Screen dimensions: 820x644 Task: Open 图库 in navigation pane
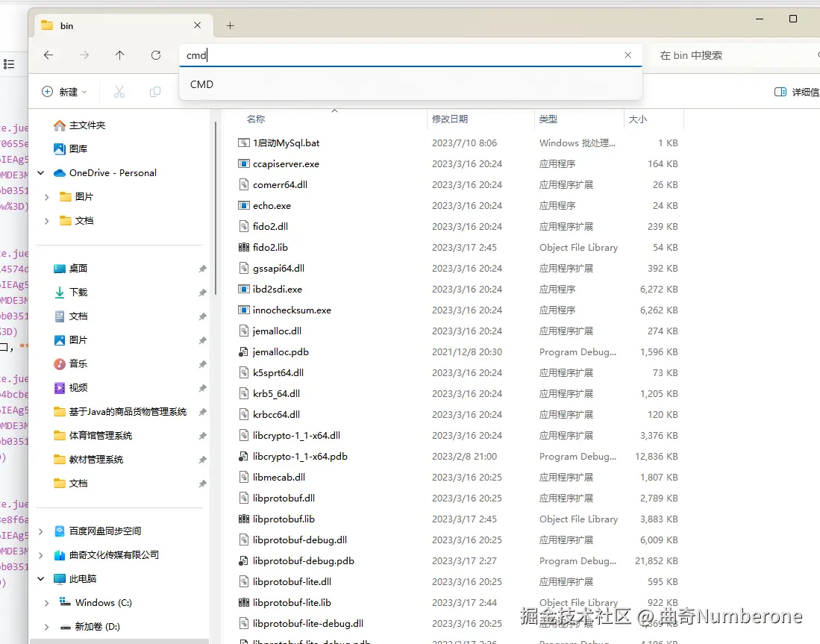pyautogui.click(x=71, y=149)
